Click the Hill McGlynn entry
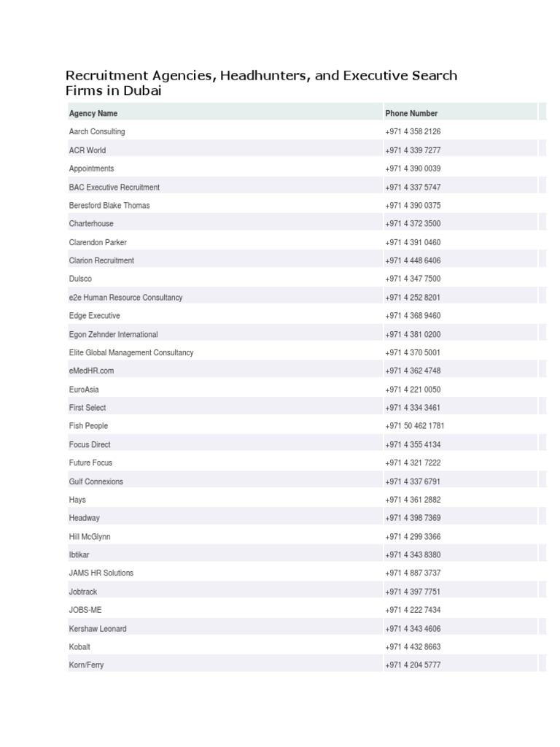The width and height of the screenshot is (560, 747). coord(90,536)
